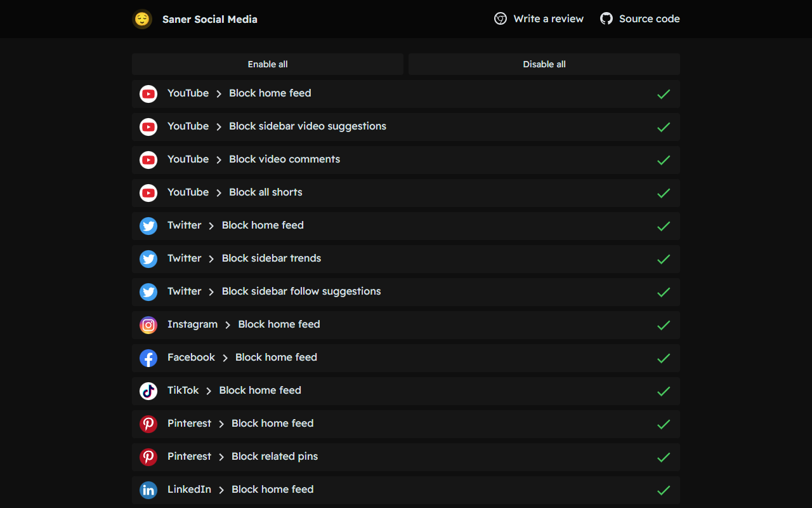Click the 'TikTok' label text
The image size is (812, 508).
(183, 391)
